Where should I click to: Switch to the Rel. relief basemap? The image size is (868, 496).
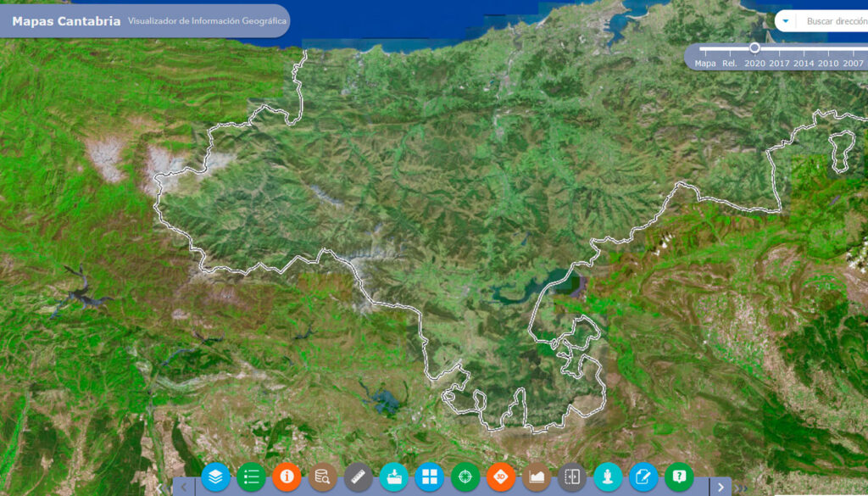(x=729, y=62)
